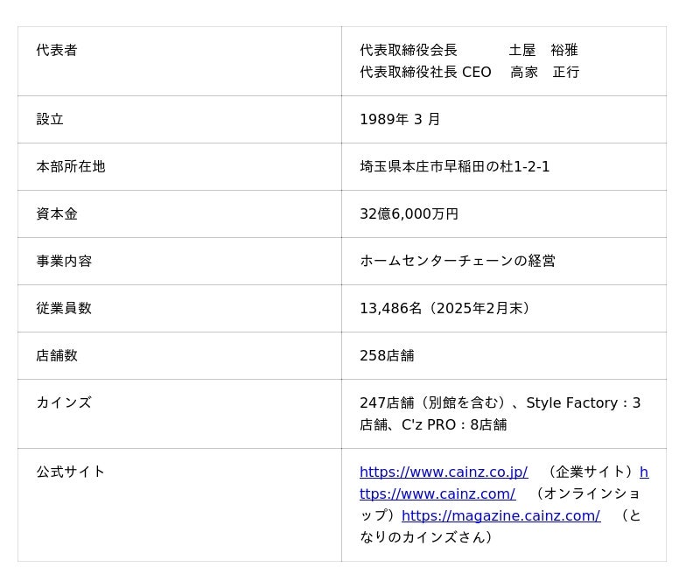Click the 設立 row label
The height and width of the screenshot is (588, 700).
tap(50, 119)
